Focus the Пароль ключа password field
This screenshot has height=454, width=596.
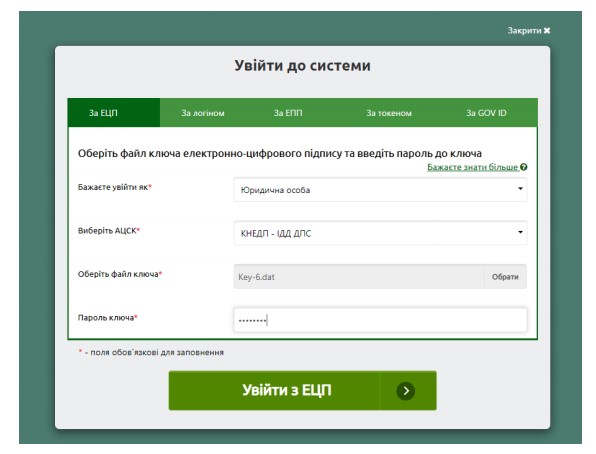(380, 320)
